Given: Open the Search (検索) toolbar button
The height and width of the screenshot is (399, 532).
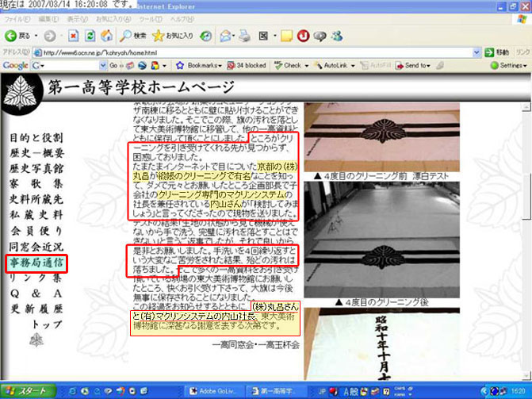Looking at the screenshot, I should pyautogui.click(x=133, y=36).
